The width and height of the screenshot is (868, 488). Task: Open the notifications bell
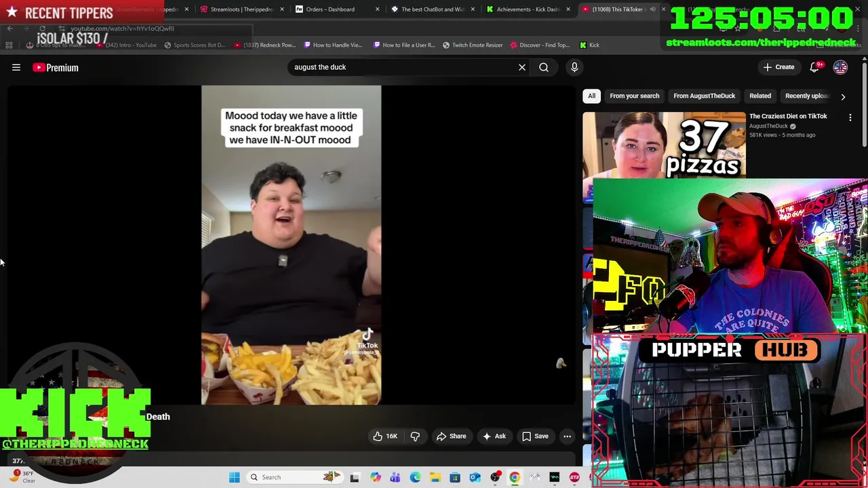(x=815, y=67)
